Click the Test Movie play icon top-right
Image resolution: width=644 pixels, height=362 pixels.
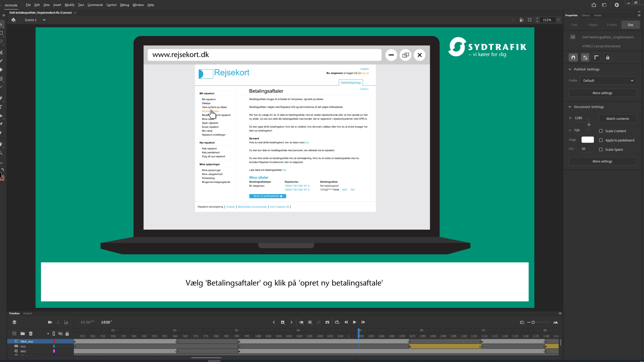(617, 5)
